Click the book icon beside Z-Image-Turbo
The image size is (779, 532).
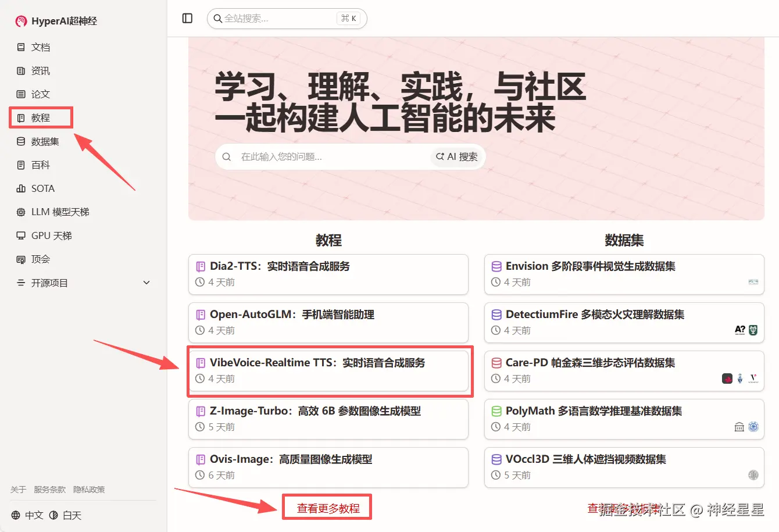pyautogui.click(x=201, y=411)
